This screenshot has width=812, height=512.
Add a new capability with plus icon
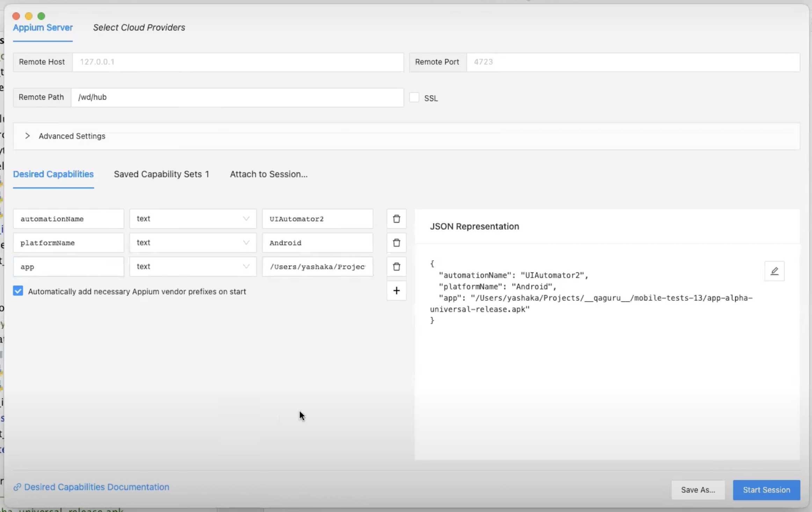pos(396,291)
